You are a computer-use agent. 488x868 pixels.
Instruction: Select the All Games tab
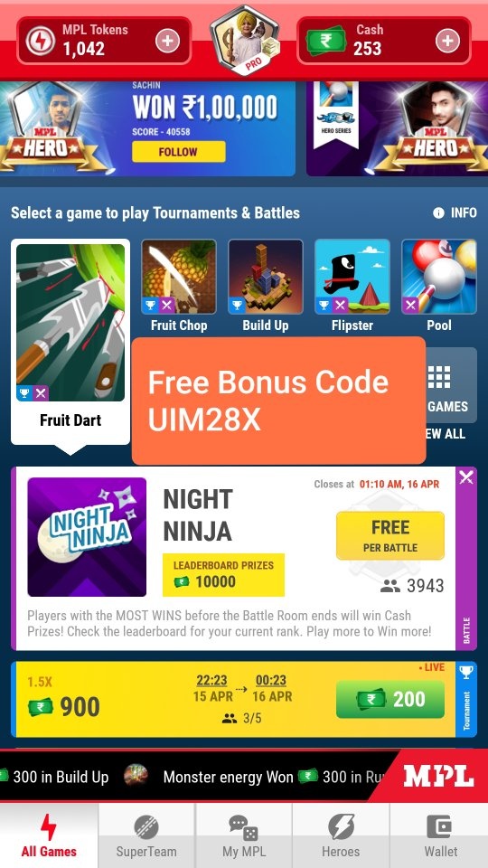pyautogui.click(x=49, y=835)
